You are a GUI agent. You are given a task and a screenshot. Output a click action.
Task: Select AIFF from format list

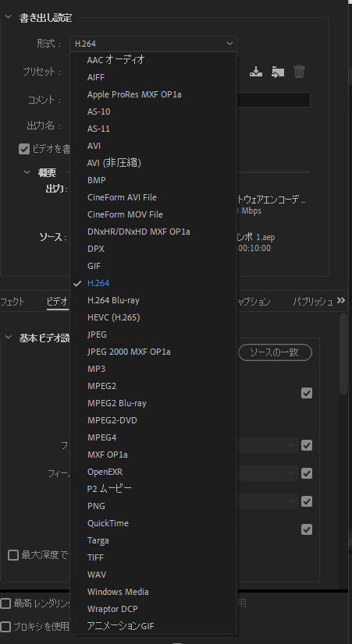tap(153, 77)
